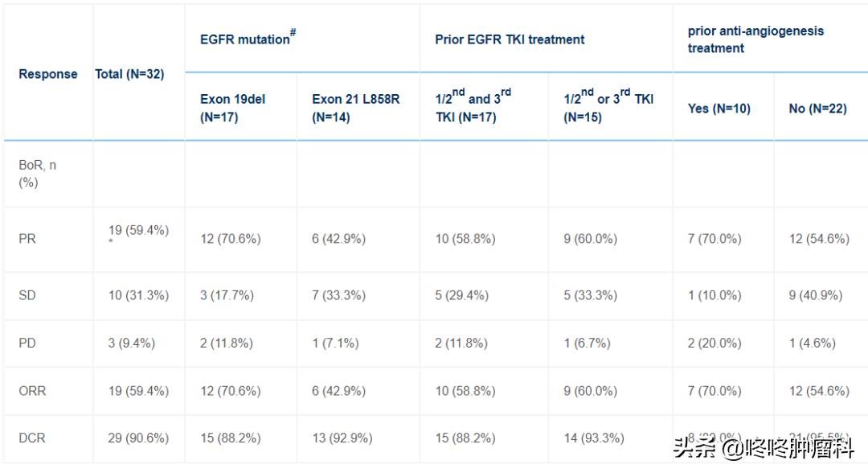
Task: Click the "EGFR mutation" group header
Action: (x=248, y=39)
